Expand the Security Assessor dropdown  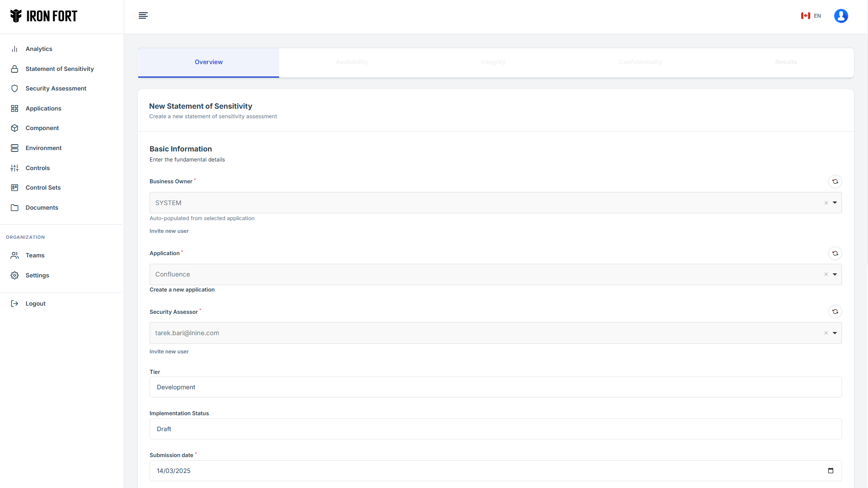[x=835, y=333]
